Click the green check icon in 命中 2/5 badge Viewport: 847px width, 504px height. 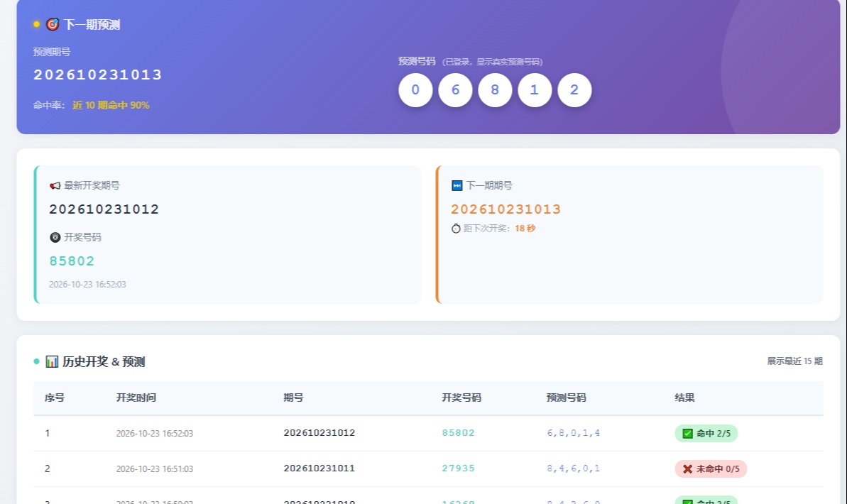pos(688,433)
